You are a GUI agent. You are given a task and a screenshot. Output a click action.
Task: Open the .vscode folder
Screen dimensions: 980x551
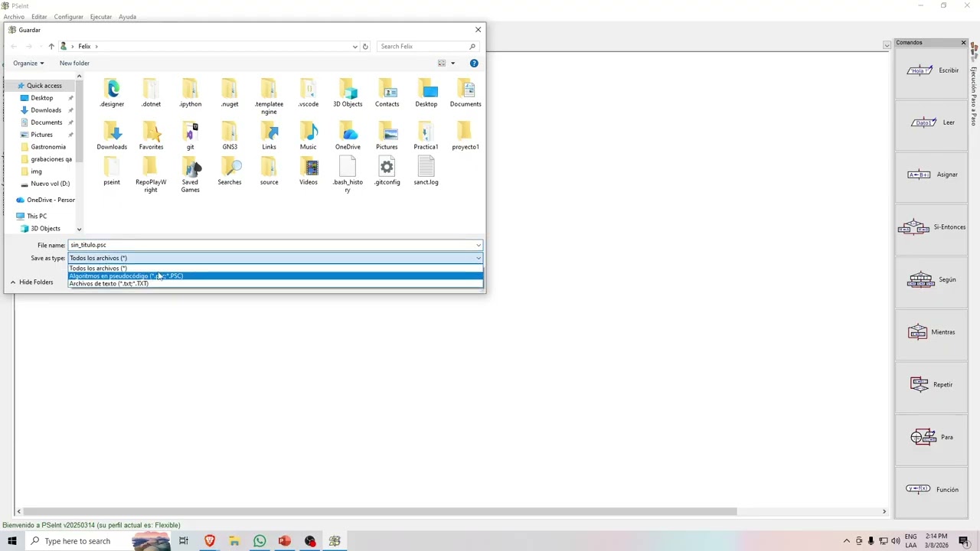(308, 93)
